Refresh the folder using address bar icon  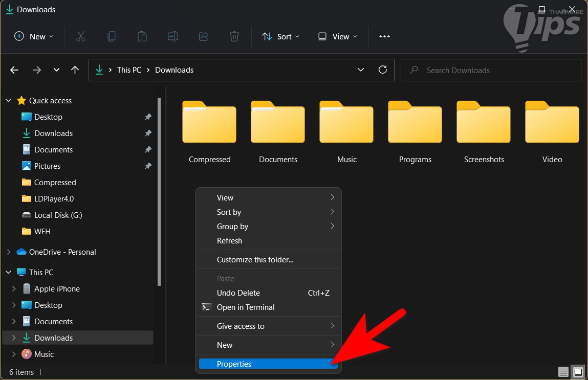(x=382, y=70)
